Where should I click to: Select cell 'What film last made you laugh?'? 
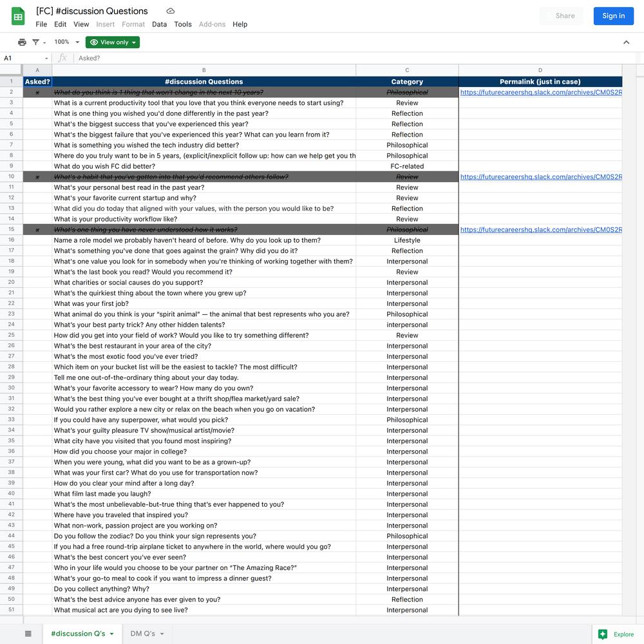(x=204, y=494)
